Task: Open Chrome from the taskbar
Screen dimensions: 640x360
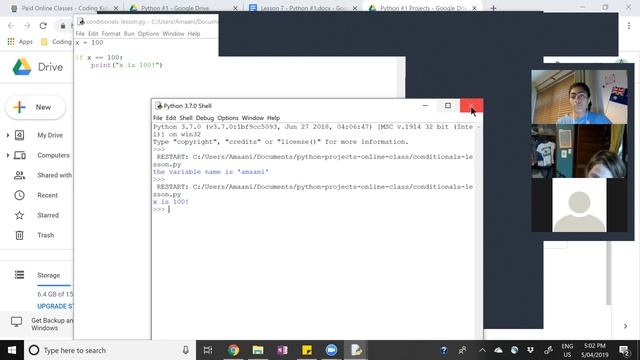Action: (233, 350)
